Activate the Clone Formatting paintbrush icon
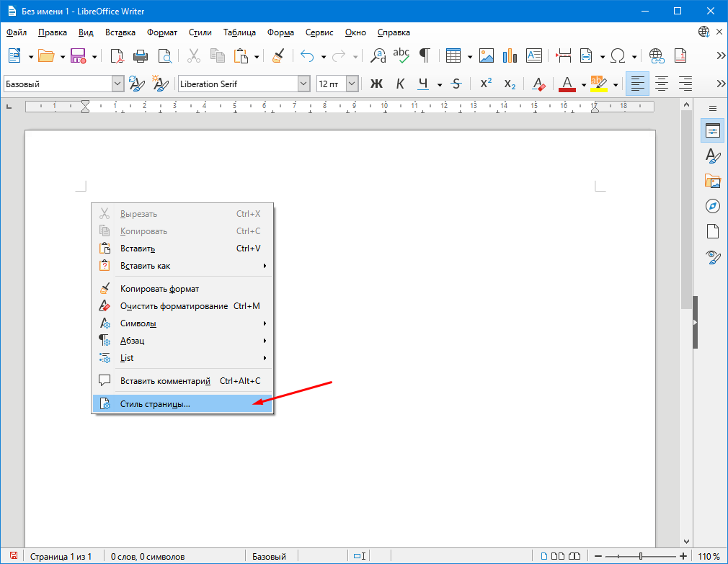Viewport: 728px width, 564px height. pyautogui.click(x=278, y=56)
